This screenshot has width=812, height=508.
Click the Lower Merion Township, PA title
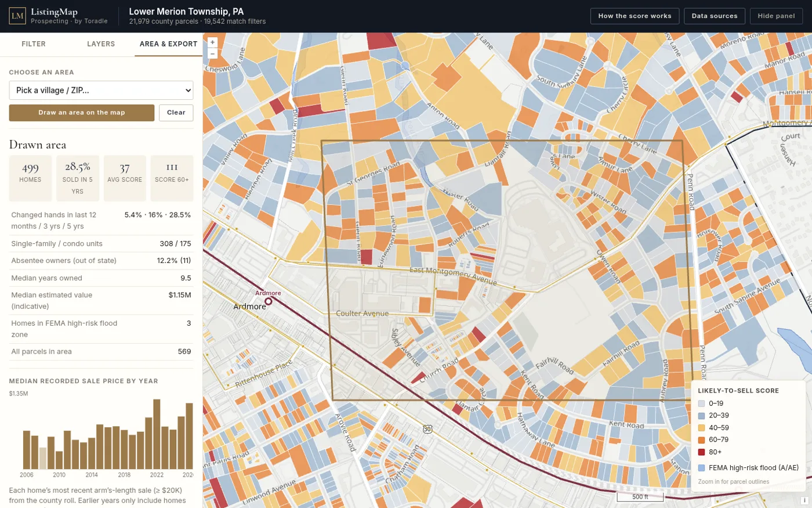pos(186,12)
